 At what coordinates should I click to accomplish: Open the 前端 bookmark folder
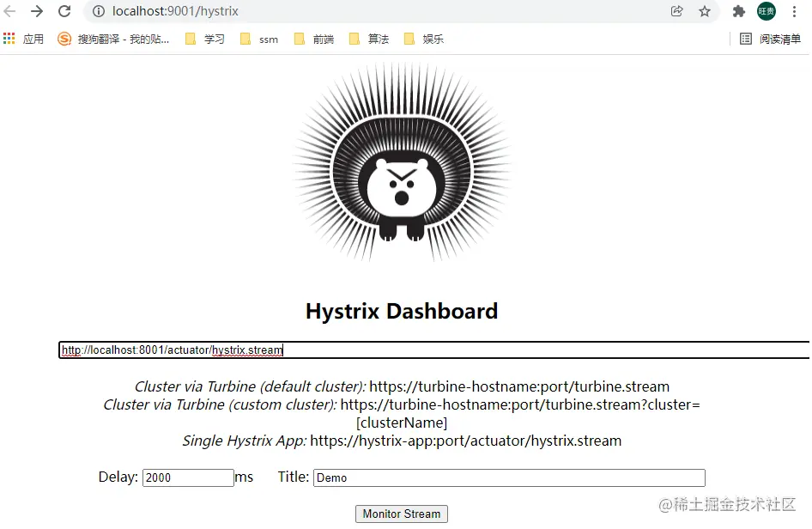(x=314, y=39)
